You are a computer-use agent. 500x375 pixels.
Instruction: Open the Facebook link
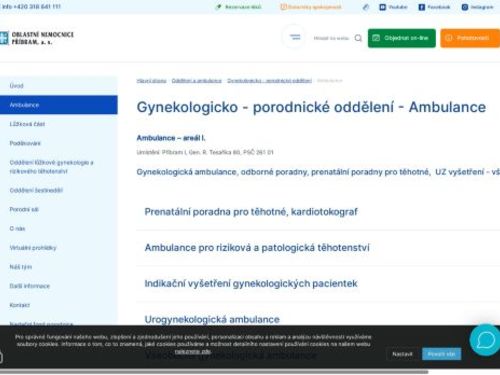(439, 7)
